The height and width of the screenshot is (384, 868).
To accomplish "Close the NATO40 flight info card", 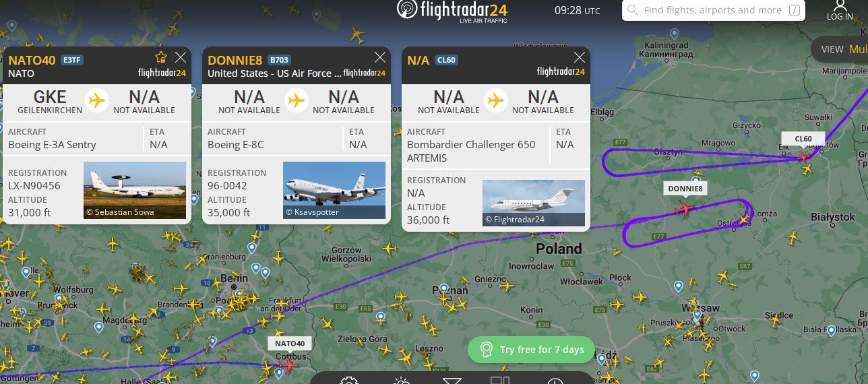I will (x=181, y=57).
